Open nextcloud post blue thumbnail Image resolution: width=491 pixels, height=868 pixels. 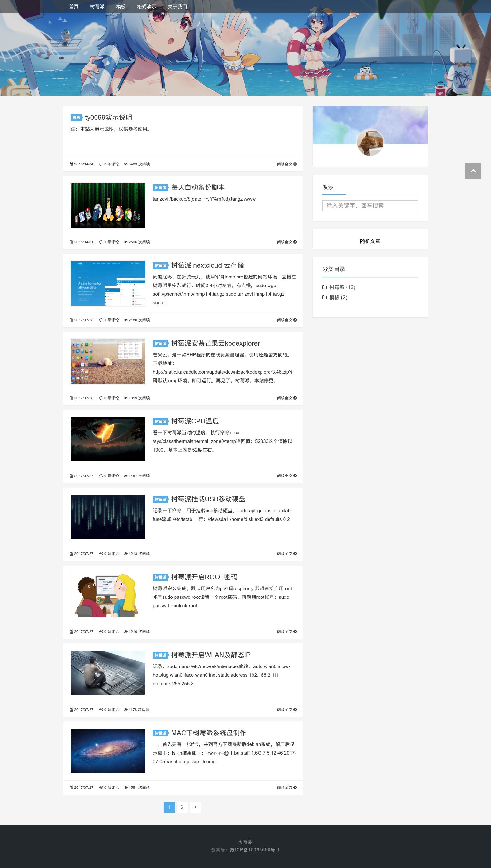[x=108, y=283]
